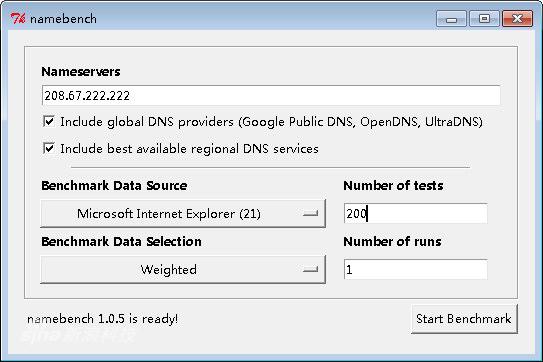Click the namebench Tk feather icon
The height and width of the screenshot is (362, 543).
(x=18, y=19)
